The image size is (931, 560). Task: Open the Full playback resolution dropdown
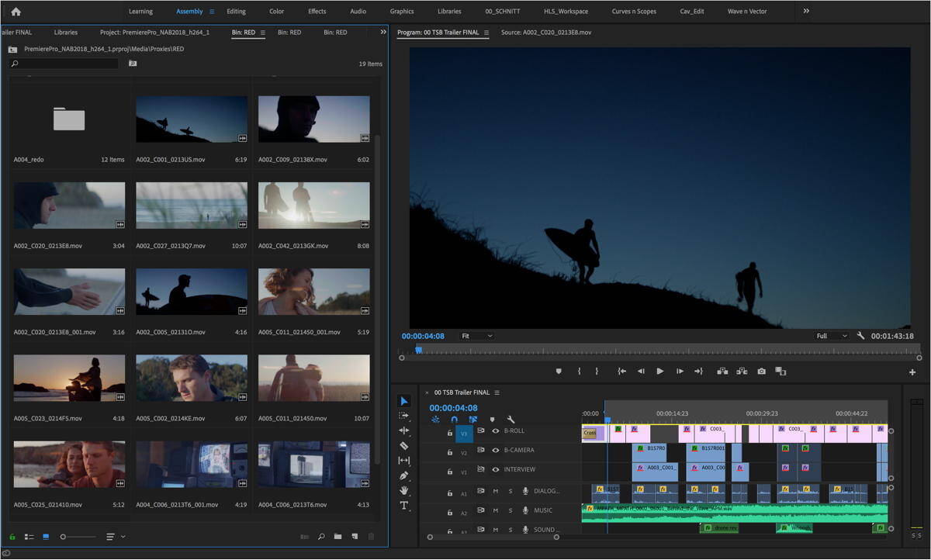tap(832, 336)
